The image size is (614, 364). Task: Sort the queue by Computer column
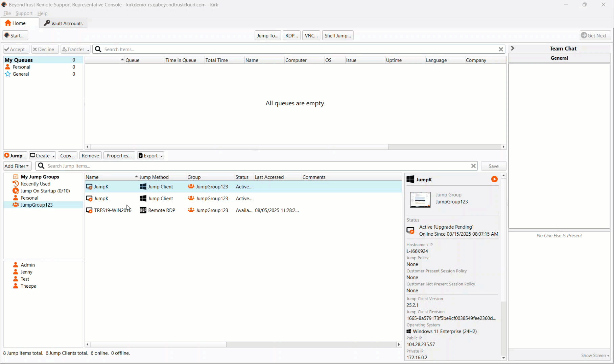[x=304, y=60]
